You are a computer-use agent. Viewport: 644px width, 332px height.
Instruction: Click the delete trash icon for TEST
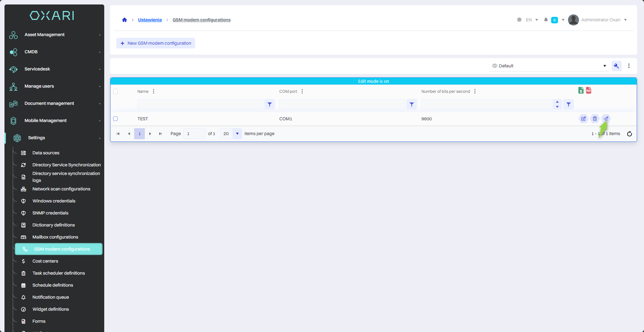click(x=594, y=119)
